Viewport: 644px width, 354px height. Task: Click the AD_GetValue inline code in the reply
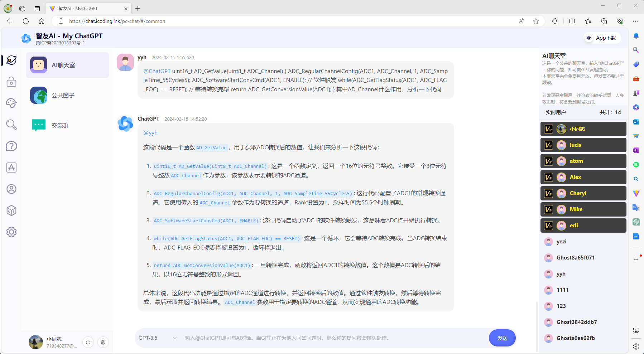211,147
